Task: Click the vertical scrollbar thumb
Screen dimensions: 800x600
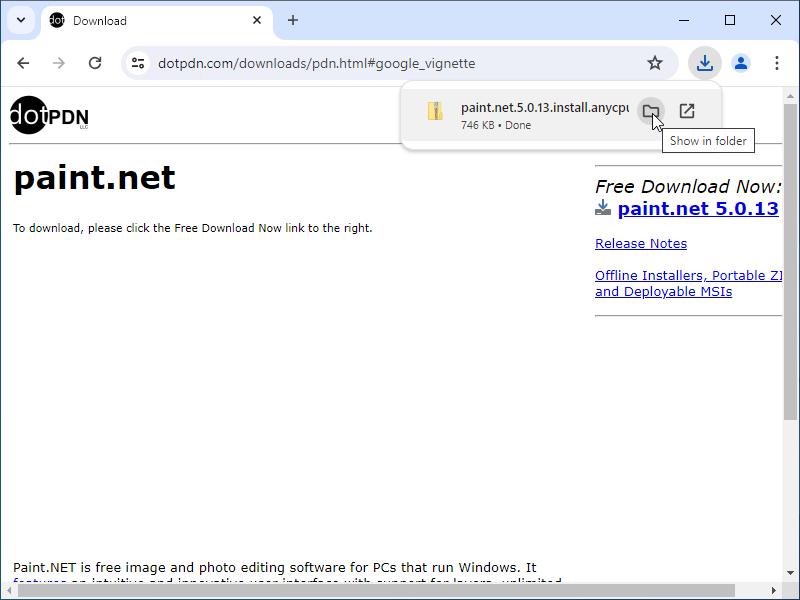Action: point(790,262)
